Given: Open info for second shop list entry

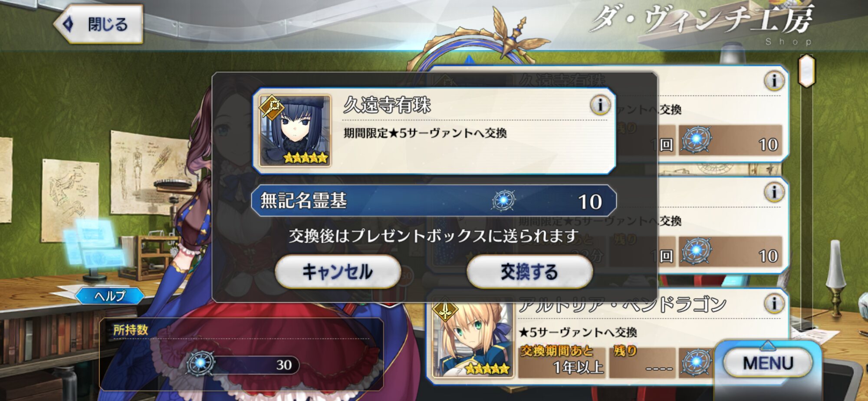Looking at the screenshot, I should pos(774,192).
